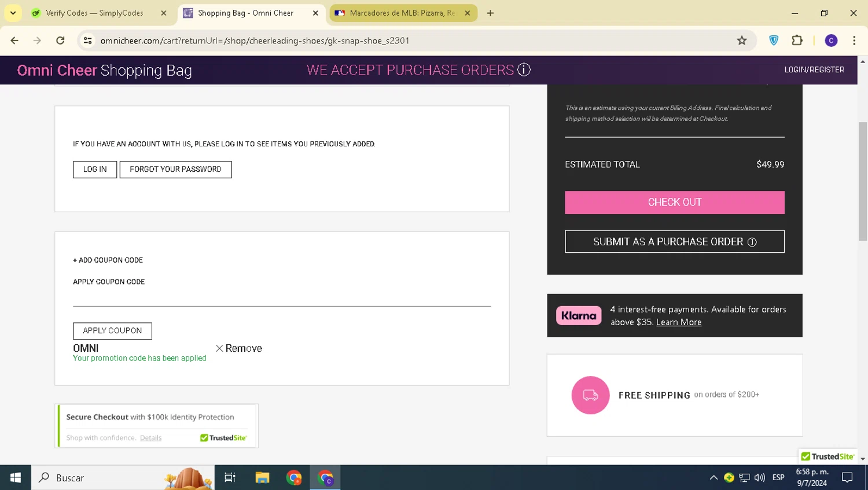This screenshot has width=868, height=490.
Task: Click the free shipping truck icon
Action: (x=590, y=395)
